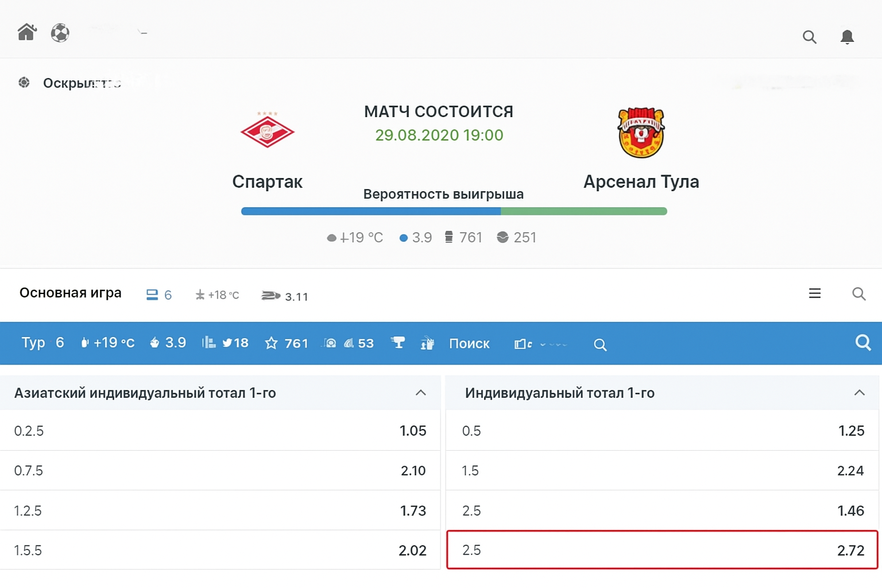Click the win probability progress bar
Screen dimensions: 882x588
(454, 211)
